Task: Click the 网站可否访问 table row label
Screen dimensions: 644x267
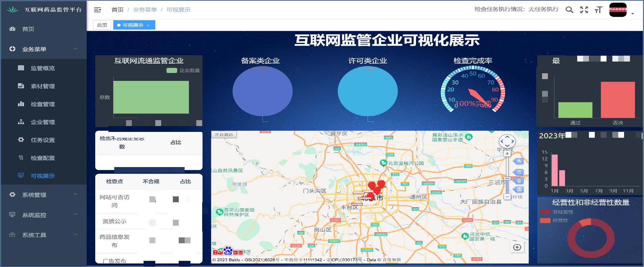Action: pyautogui.click(x=115, y=201)
